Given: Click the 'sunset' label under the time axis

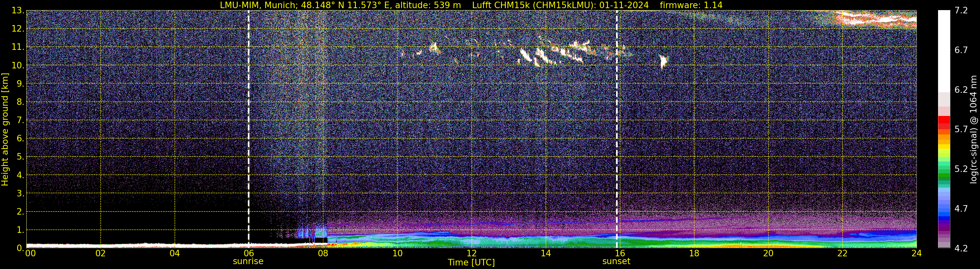Looking at the screenshot, I should (x=616, y=262).
